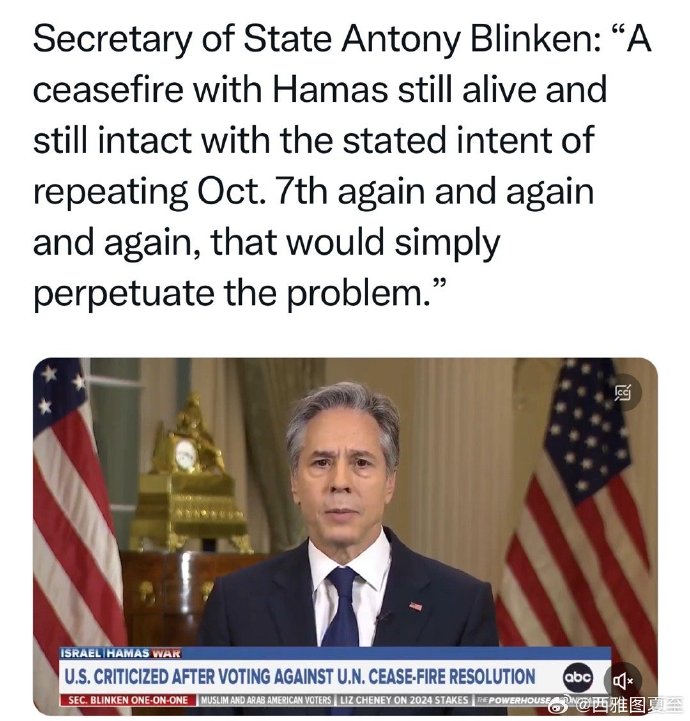This screenshot has width=690, height=721.
Task: Click the gold clock in the video
Action: point(186,455)
